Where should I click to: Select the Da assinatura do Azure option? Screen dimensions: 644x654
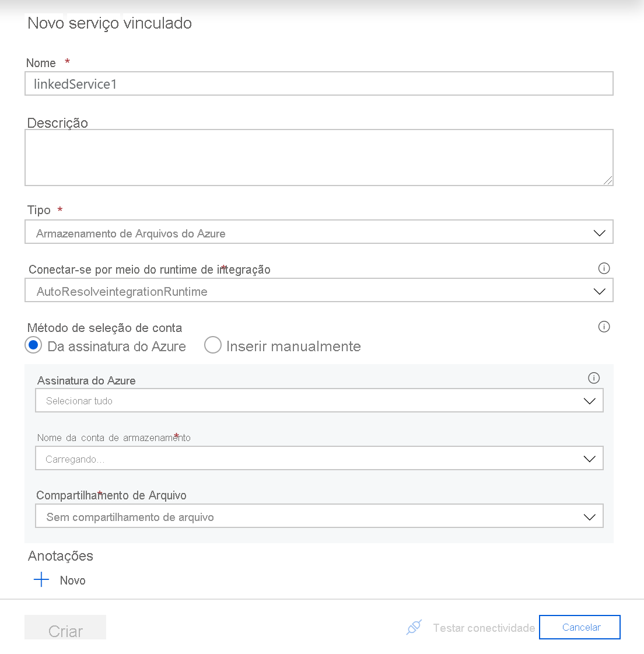point(33,345)
